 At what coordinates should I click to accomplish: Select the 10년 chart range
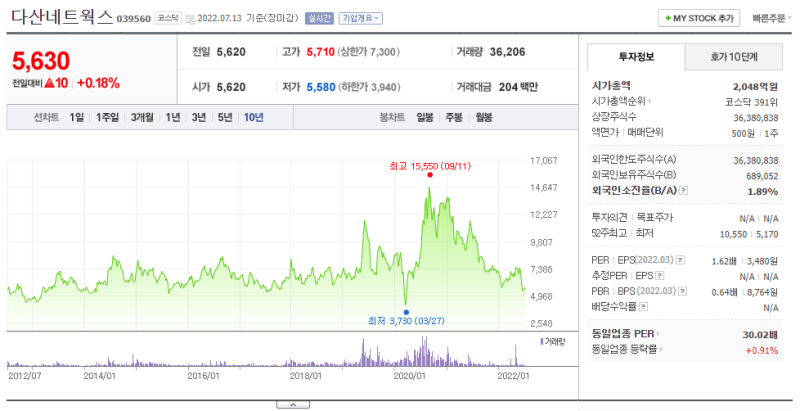[254, 117]
